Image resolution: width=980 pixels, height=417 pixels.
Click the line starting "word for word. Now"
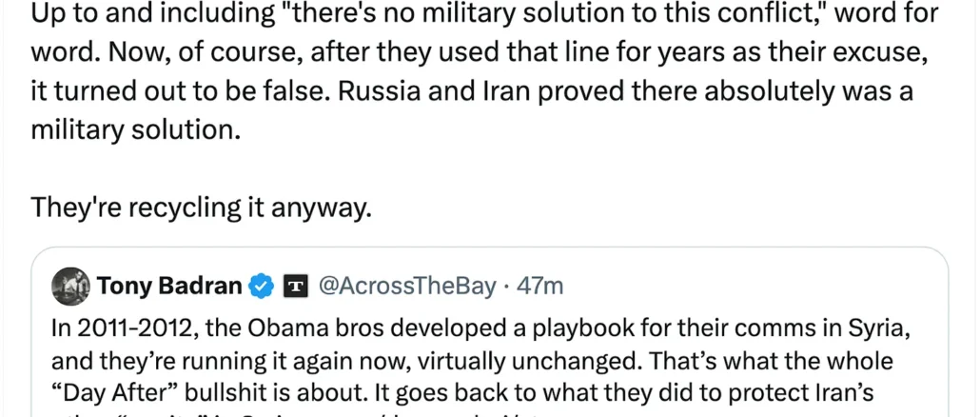tap(476, 52)
